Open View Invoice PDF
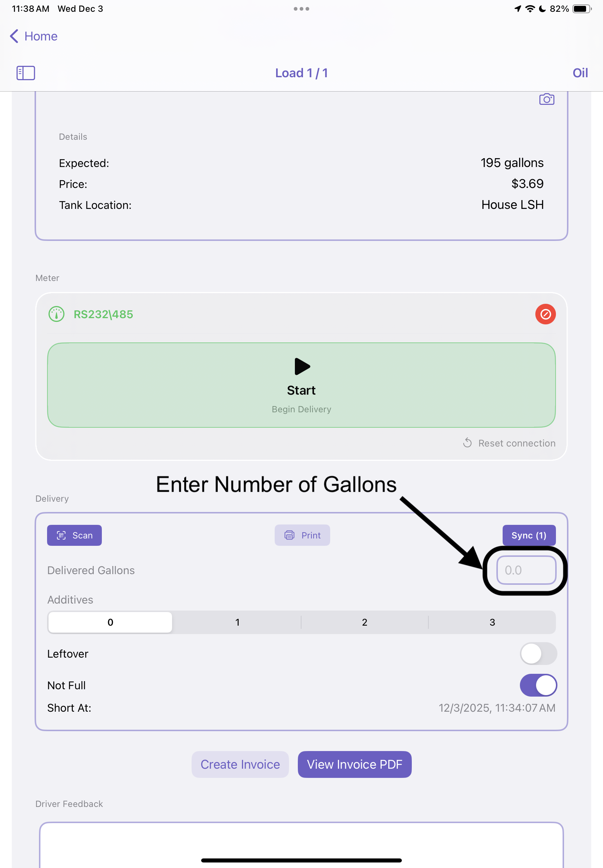The width and height of the screenshot is (603, 868). (354, 764)
